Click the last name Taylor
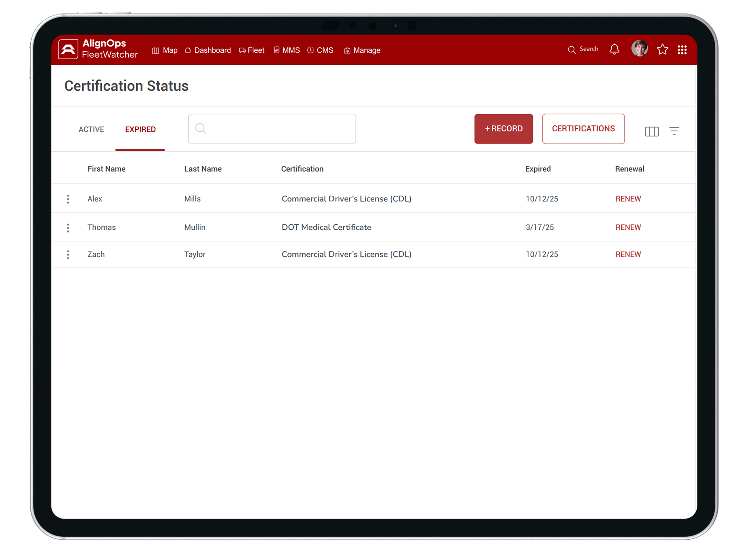 (195, 254)
